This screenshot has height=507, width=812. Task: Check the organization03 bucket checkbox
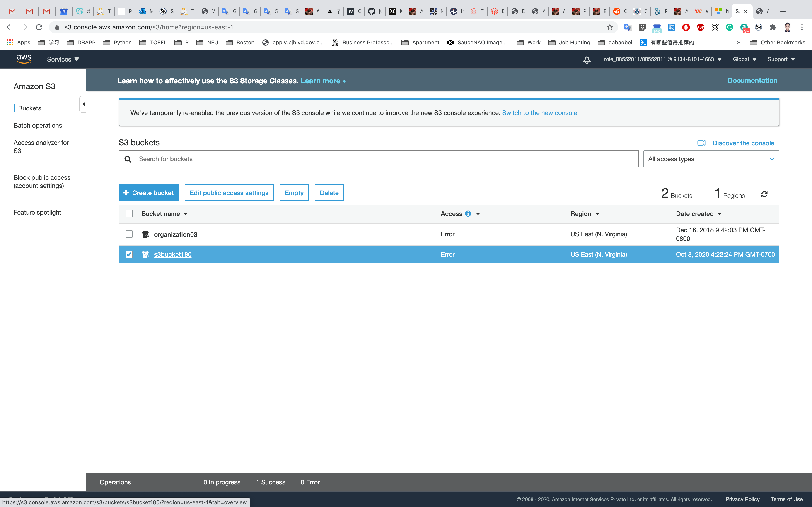129,234
